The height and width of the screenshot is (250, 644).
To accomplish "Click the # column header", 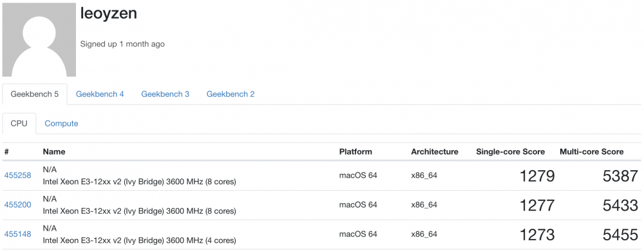I will [x=6, y=151].
